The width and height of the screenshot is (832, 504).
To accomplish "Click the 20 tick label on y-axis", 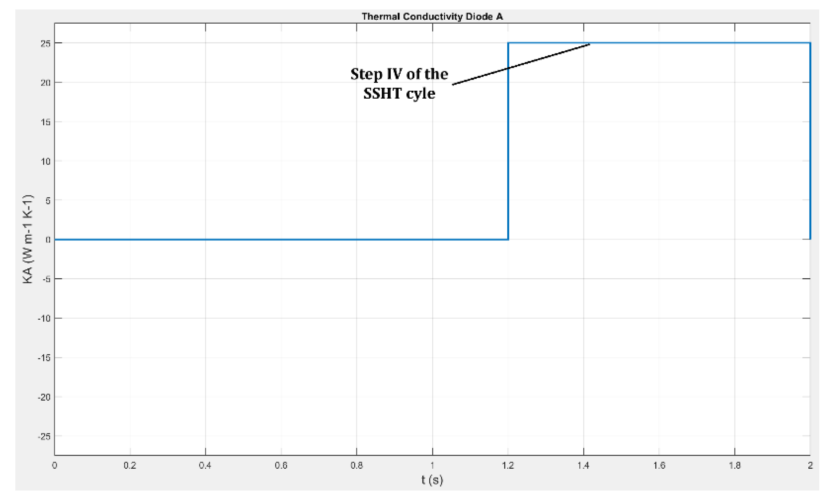I will click(46, 83).
